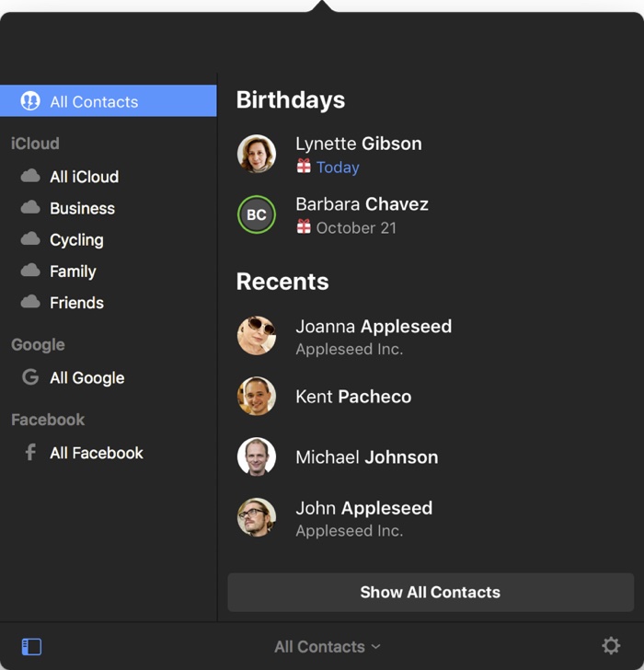
Task: Open the Family group
Action: [x=73, y=271]
